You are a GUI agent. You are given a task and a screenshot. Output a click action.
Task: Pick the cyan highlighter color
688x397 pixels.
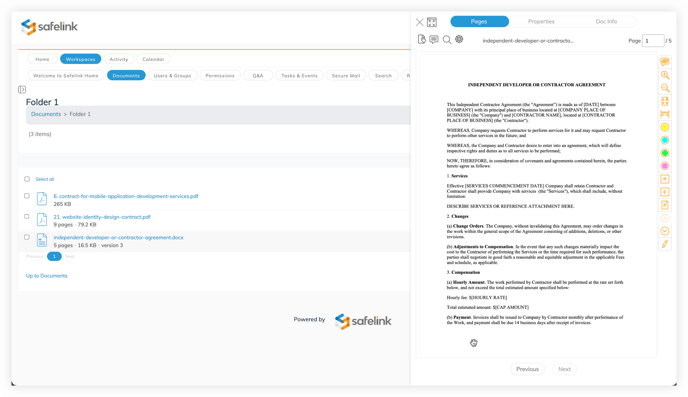(665, 140)
